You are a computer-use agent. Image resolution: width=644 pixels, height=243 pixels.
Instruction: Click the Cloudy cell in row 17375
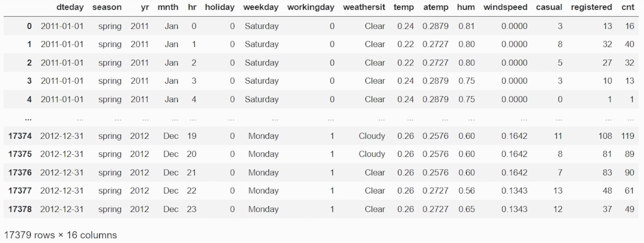[372, 154]
